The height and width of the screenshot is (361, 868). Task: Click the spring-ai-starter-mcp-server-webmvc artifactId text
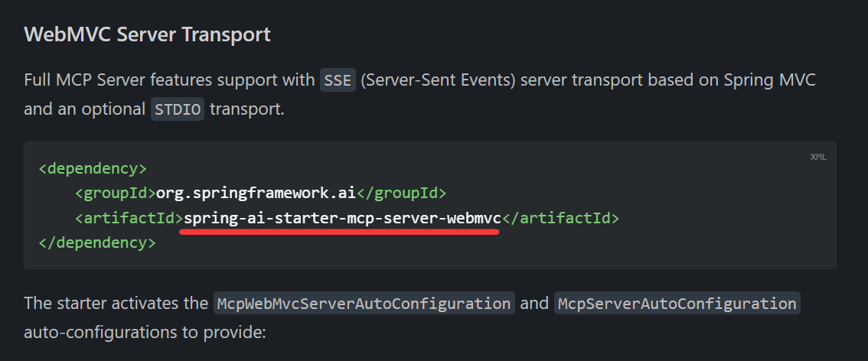pos(342,219)
